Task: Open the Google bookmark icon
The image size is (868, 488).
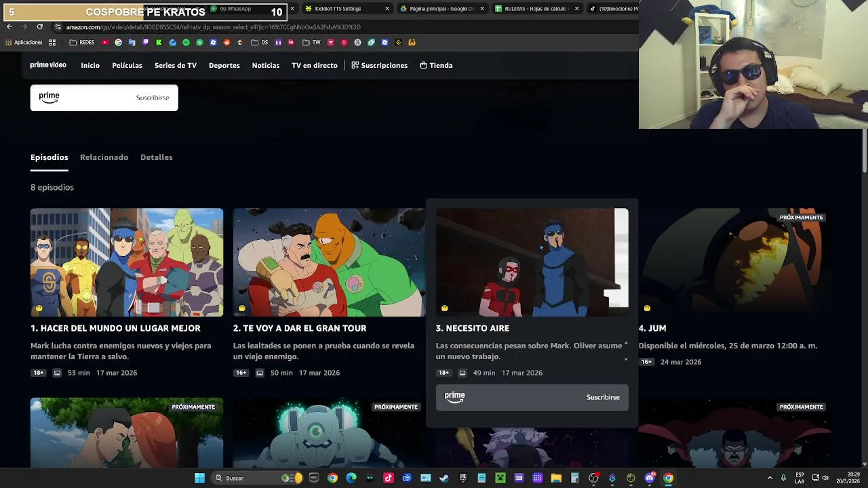Action: click(x=118, y=42)
